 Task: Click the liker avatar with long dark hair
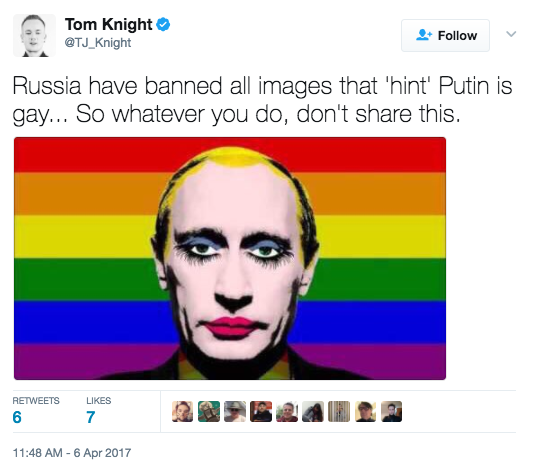313,411
